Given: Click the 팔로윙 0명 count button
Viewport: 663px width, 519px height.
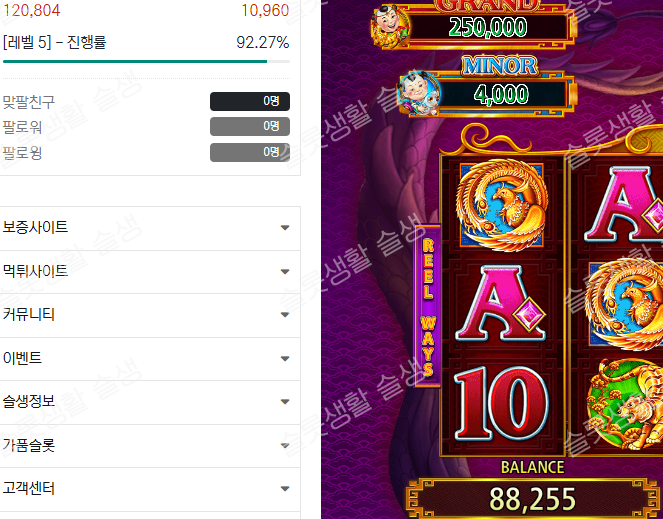Looking at the screenshot, I should pyautogui.click(x=250, y=152).
